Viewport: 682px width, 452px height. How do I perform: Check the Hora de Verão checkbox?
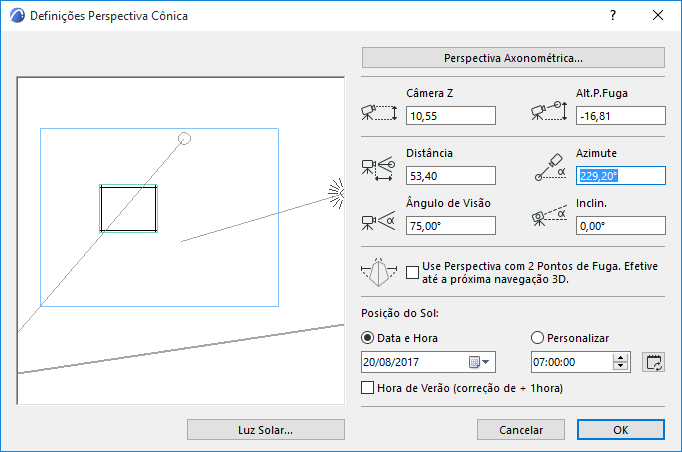[367, 387]
